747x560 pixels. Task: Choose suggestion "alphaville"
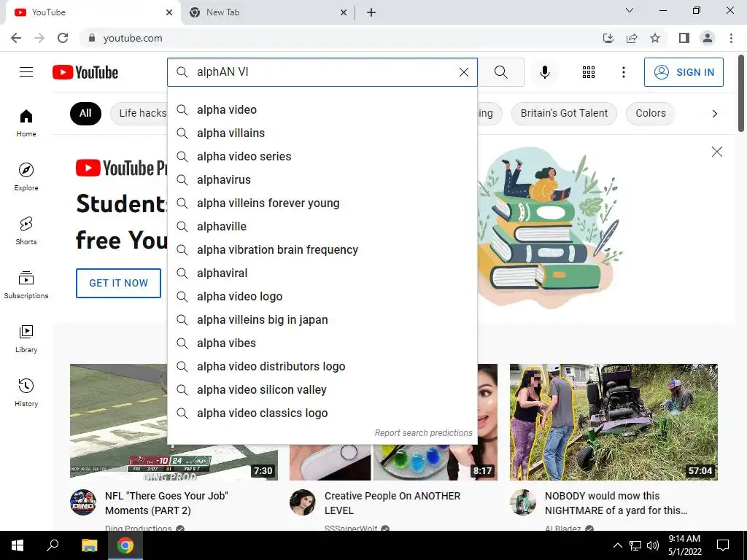click(322, 226)
